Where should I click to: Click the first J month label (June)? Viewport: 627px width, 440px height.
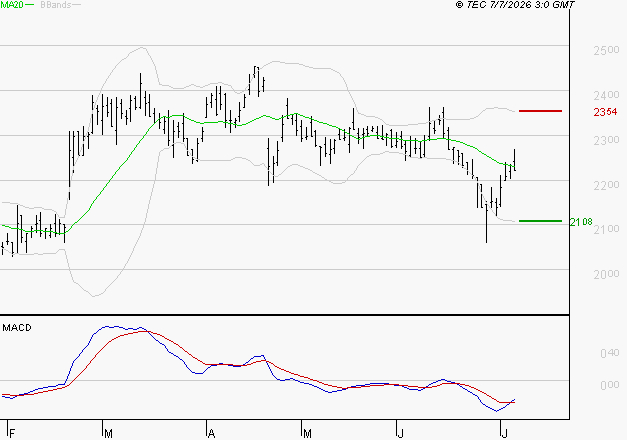tap(401, 433)
